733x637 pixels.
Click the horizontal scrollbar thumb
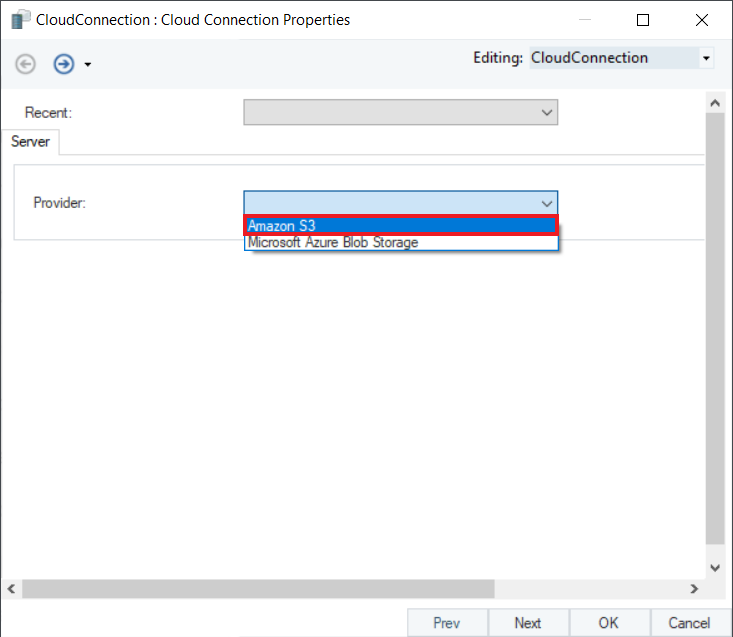258,589
